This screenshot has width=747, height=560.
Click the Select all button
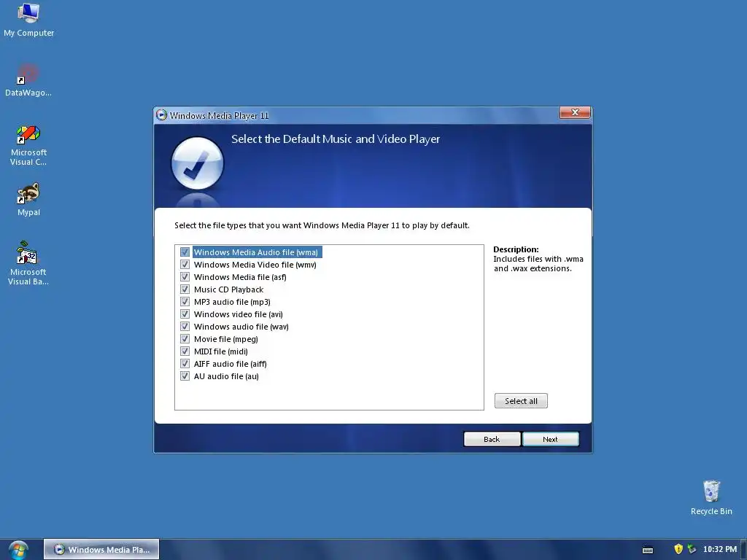521,401
